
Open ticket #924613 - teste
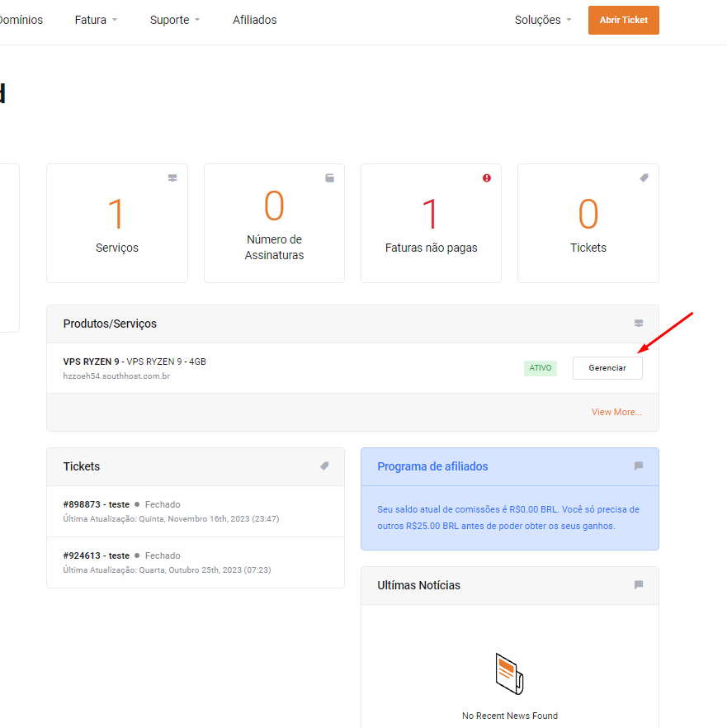click(x=97, y=555)
